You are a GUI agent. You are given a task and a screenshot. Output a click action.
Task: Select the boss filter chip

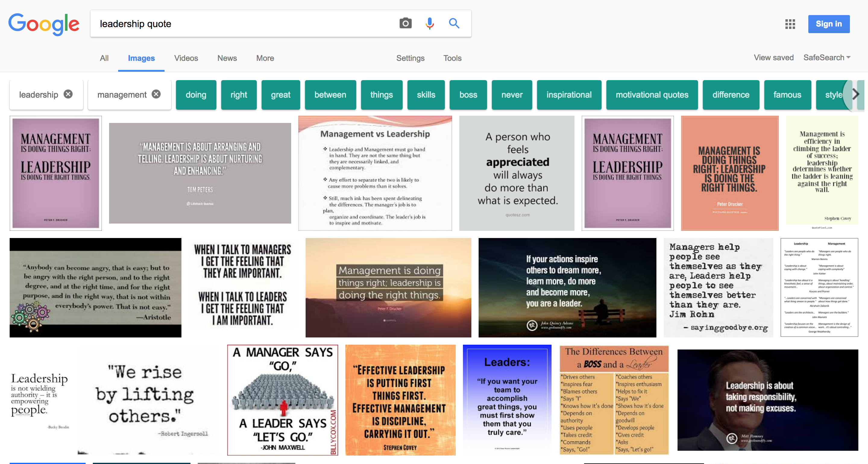(x=468, y=95)
